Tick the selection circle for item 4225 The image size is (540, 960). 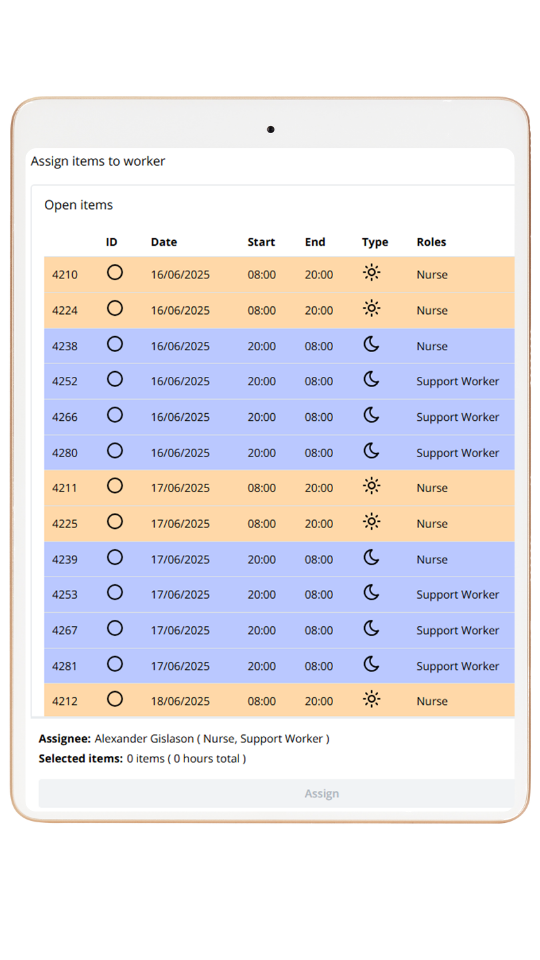click(114, 522)
